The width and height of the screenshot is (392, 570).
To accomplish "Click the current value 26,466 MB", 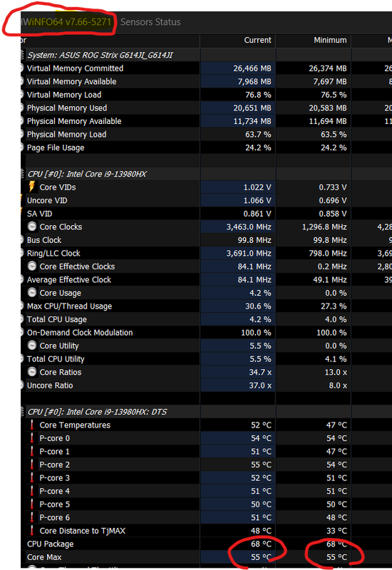I will coord(252,68).
